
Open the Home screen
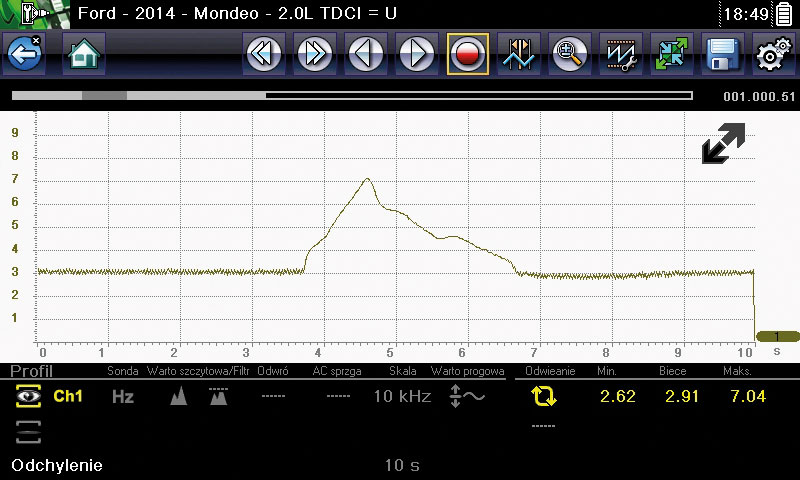[84, 54]
